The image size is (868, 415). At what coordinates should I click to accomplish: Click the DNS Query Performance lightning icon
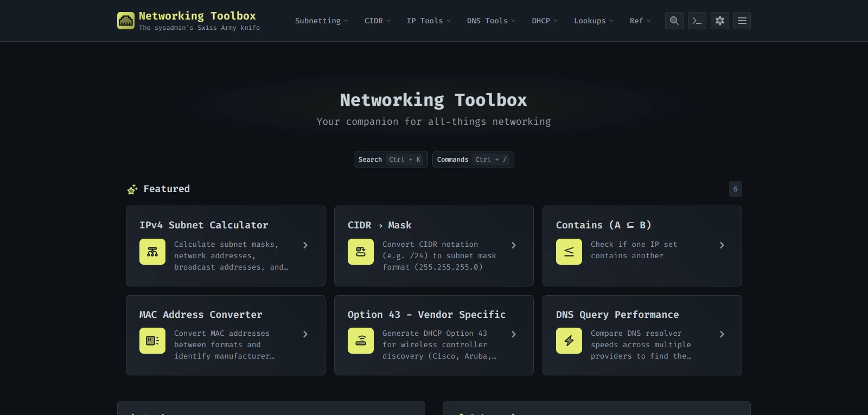[x=569, y=341]
